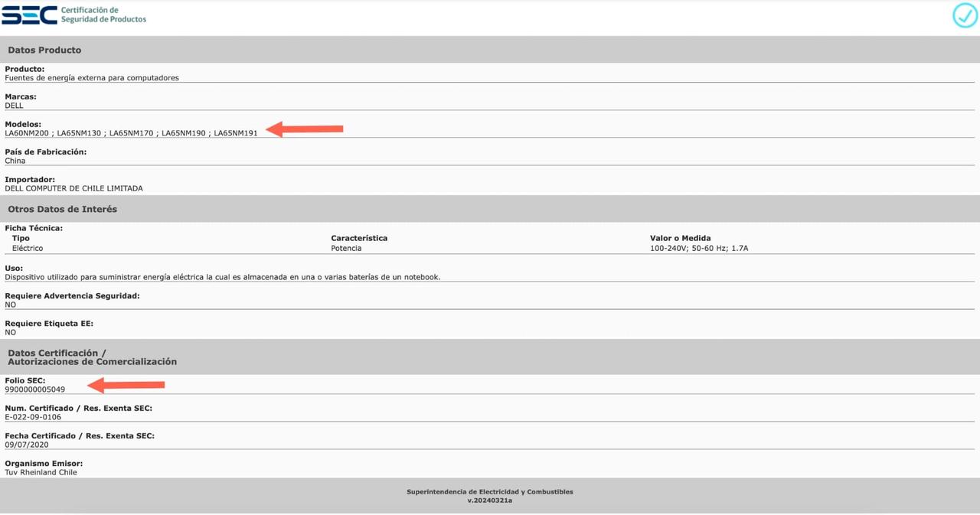
Task: Select country value 'China'
Action: click(x=15, y=161)
